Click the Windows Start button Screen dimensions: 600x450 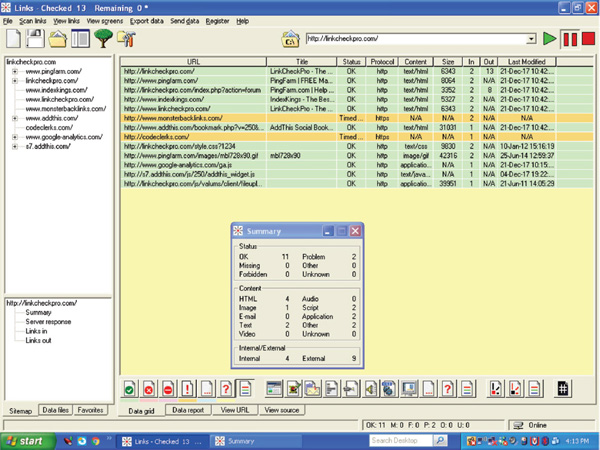(x=25, y=440)
